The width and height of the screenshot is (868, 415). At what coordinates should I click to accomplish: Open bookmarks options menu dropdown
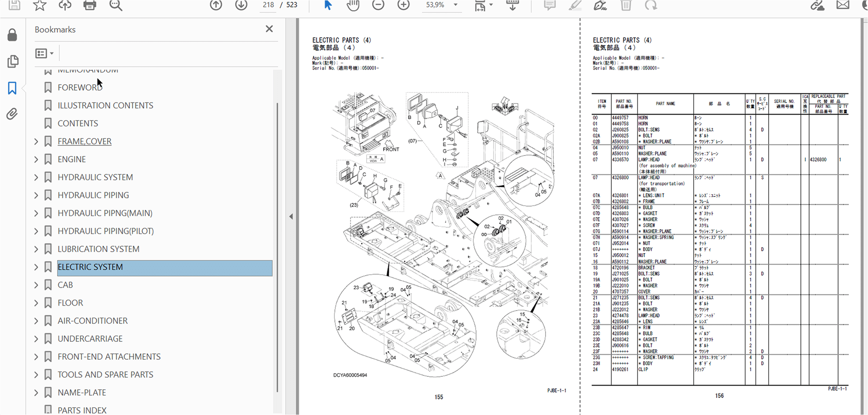(x=45, y=53)
